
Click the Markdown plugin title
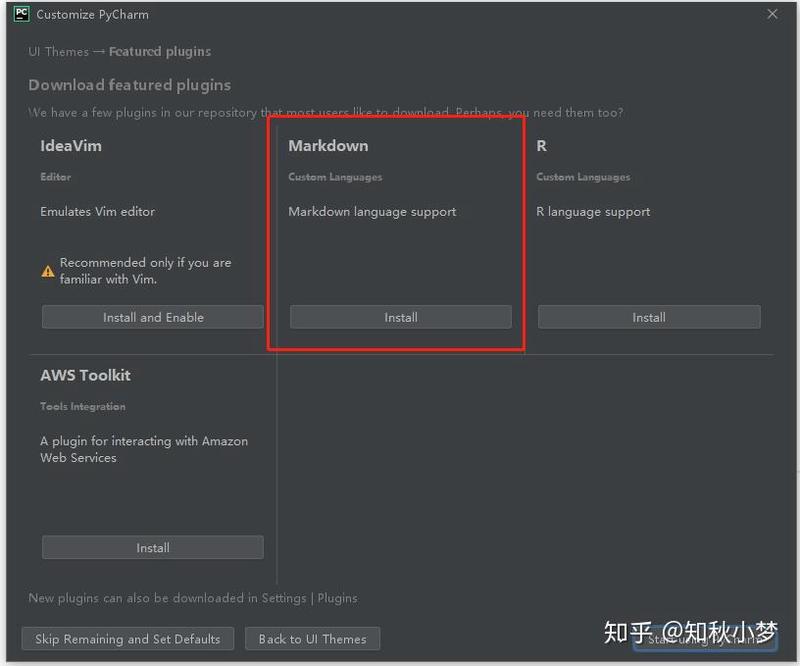pos(328,146)
